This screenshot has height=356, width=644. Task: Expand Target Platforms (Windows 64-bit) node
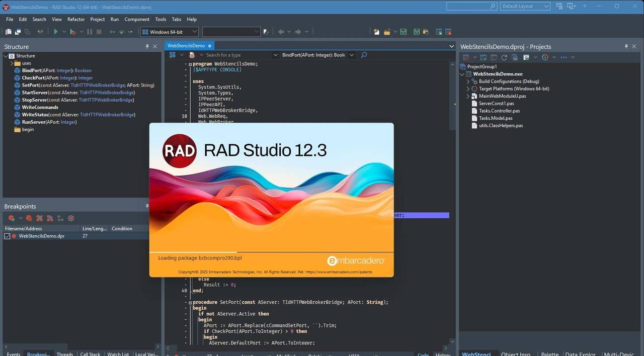tap(467, 88)
